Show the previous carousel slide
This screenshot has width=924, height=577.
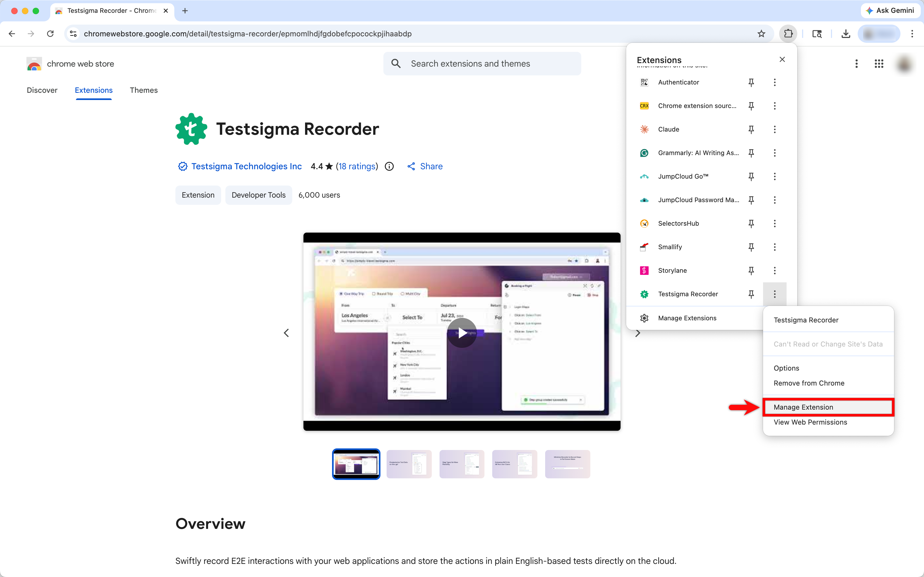286,333
